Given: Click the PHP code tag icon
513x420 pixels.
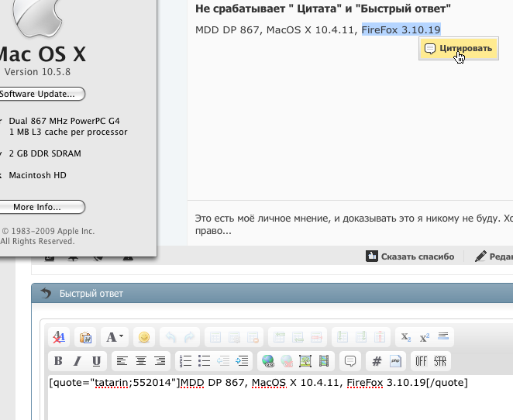Looking at the screenshot, I should pos(395,361).
